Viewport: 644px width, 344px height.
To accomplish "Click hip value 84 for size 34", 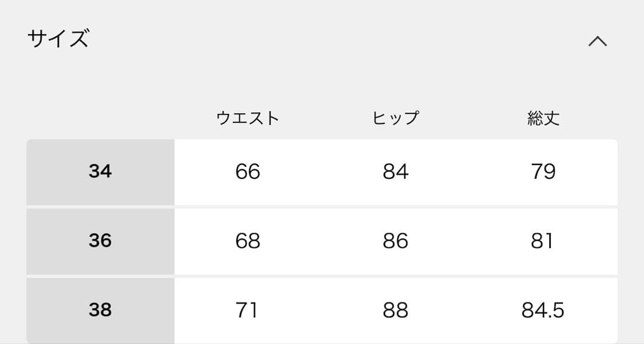I will pyautogui.click(x=395, y=172).
